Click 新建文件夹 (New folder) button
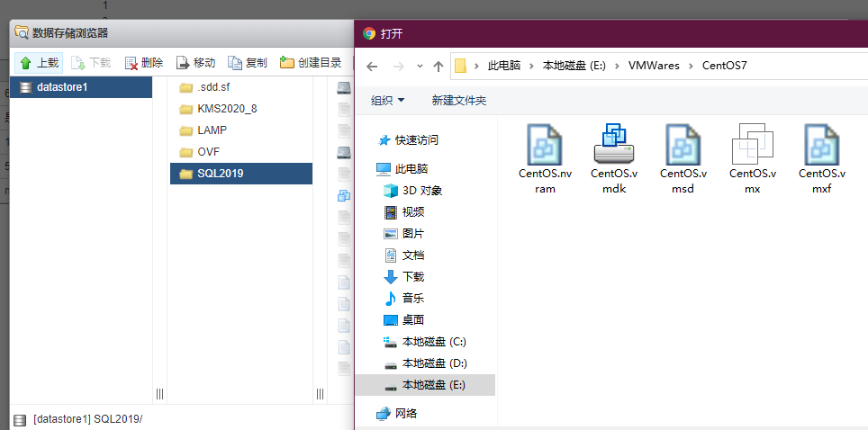The image size is (868, 430). [459, 100]
